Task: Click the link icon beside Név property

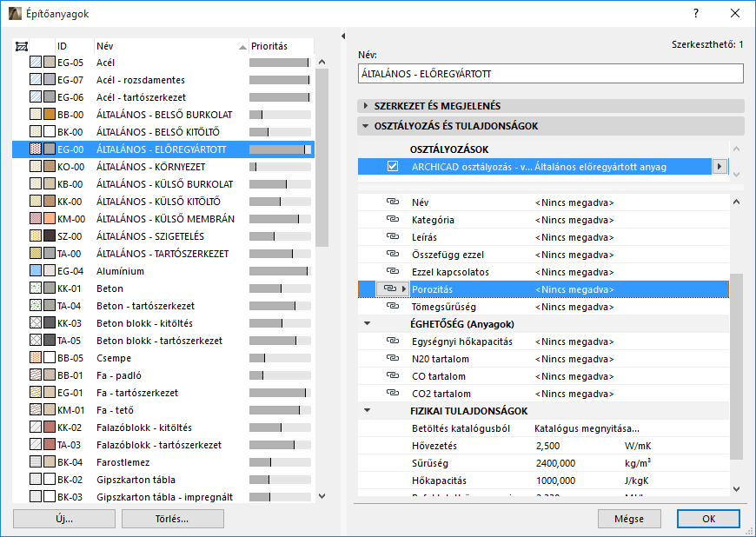Action: 393,202
